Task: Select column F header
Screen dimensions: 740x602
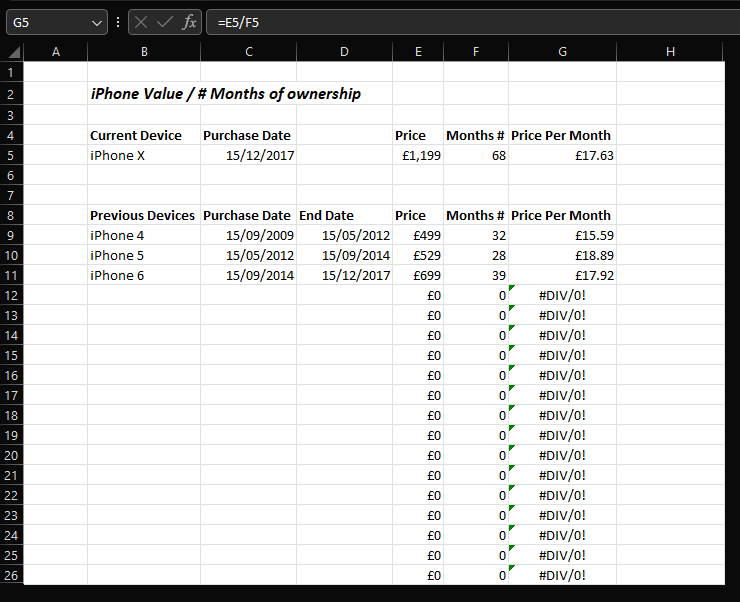Action: [x=476, y=52]
